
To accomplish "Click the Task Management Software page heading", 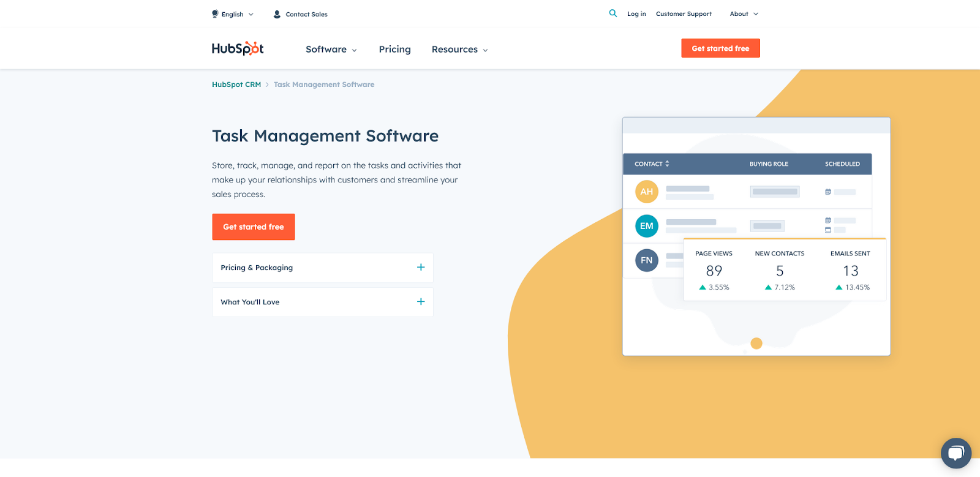I will coord(325,136).
